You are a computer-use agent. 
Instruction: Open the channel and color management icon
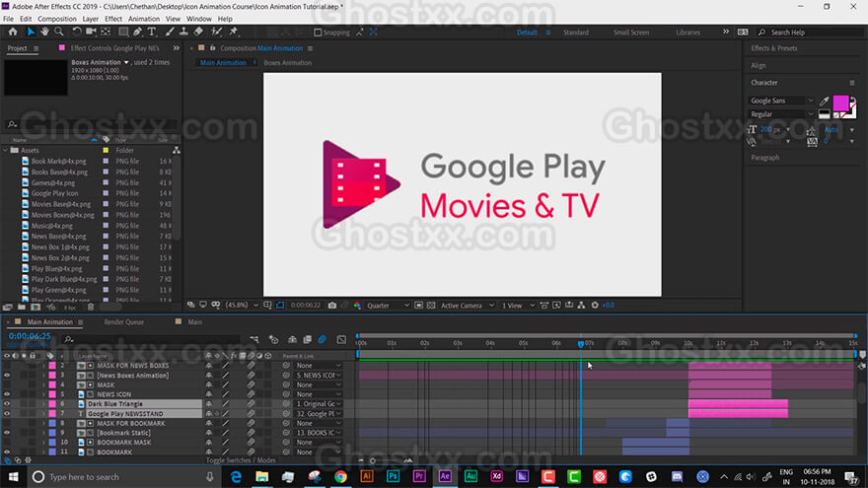point(357,306)
